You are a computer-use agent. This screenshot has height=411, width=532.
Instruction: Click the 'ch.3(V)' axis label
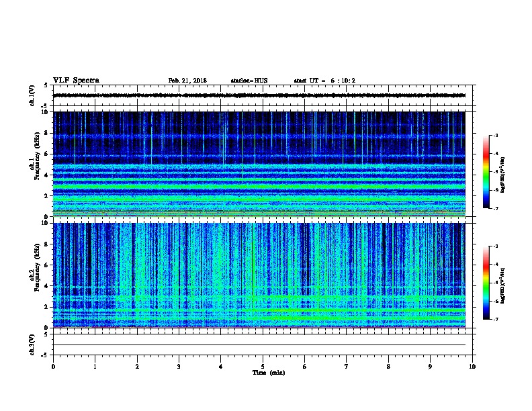(x=32, y=345)
